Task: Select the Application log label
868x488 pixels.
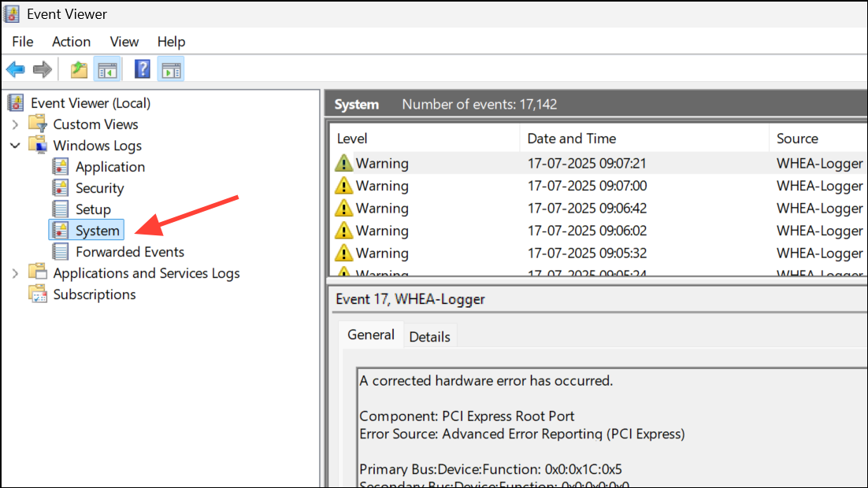Action: coord(110,167)
